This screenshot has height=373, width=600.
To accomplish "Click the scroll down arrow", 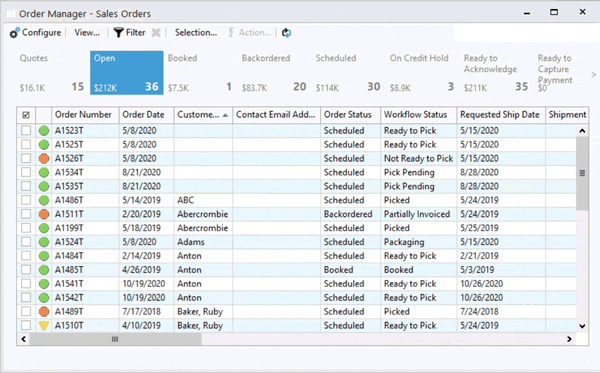I will click(582, 326).
